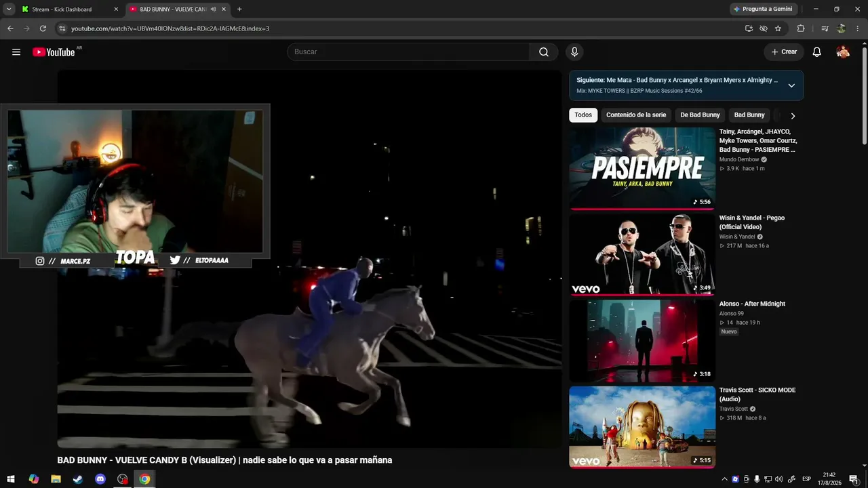The image size is (868, 488).
Task: Click the Instagram icon on the webcam overlay
Action: pyautogui.click(x=40, y=260)
